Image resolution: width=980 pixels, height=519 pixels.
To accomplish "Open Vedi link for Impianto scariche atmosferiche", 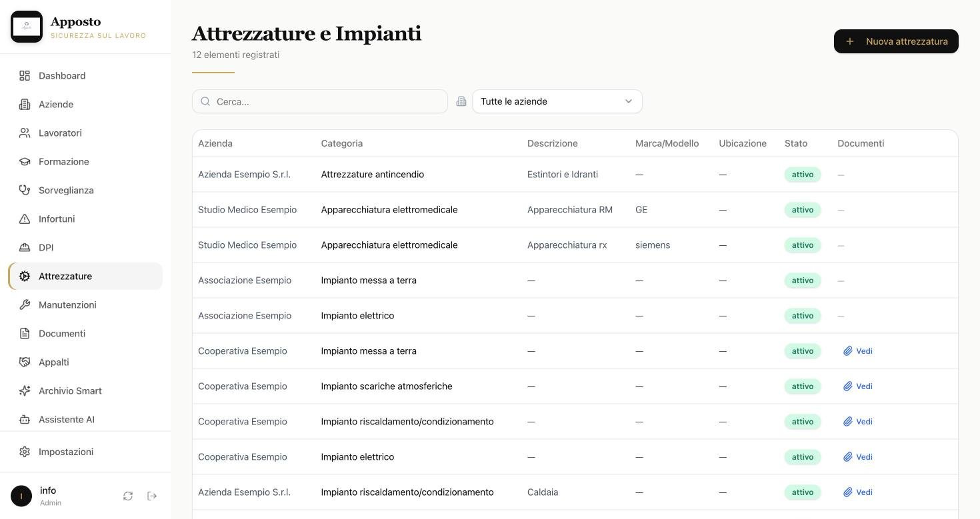I will pyautogui.click(x=858, y=386).
